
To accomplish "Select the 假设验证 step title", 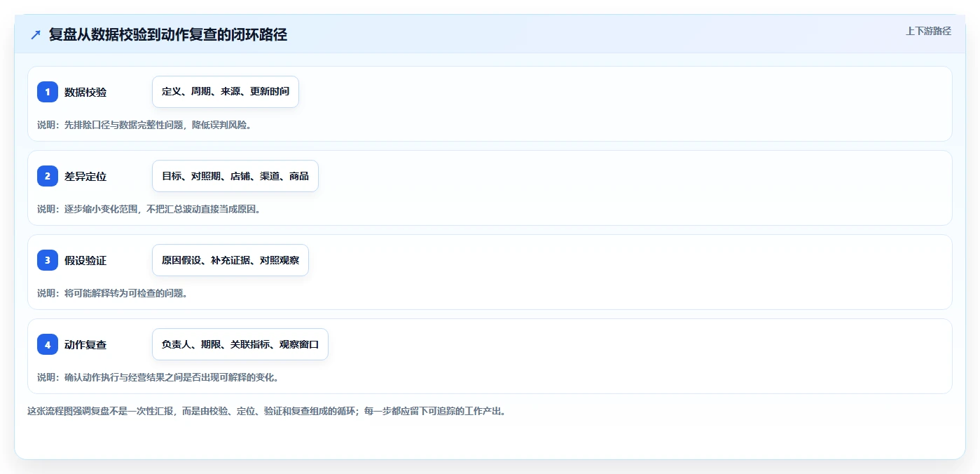I will coord(85,260).
